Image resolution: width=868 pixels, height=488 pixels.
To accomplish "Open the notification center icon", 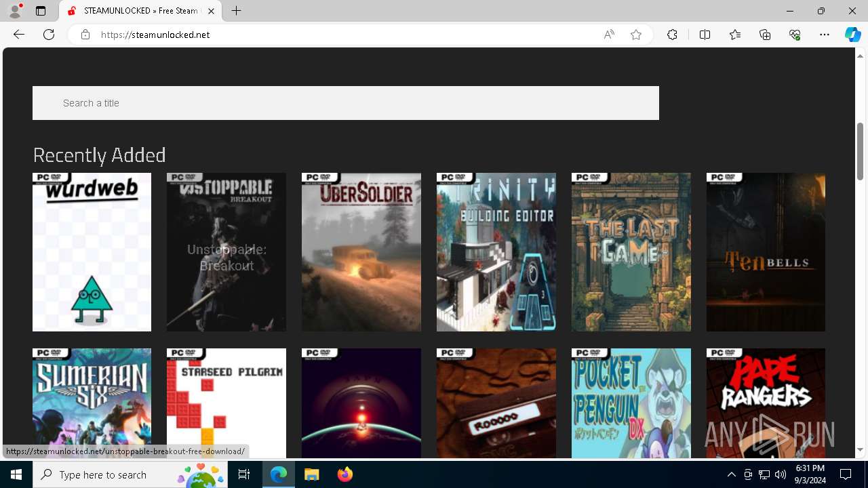I will click(846, 474).
